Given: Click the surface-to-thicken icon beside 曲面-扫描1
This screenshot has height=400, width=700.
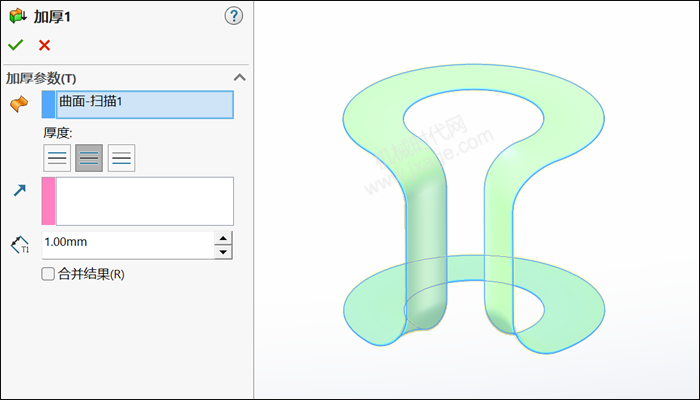Looking at the screenshot, I should 18,105.
